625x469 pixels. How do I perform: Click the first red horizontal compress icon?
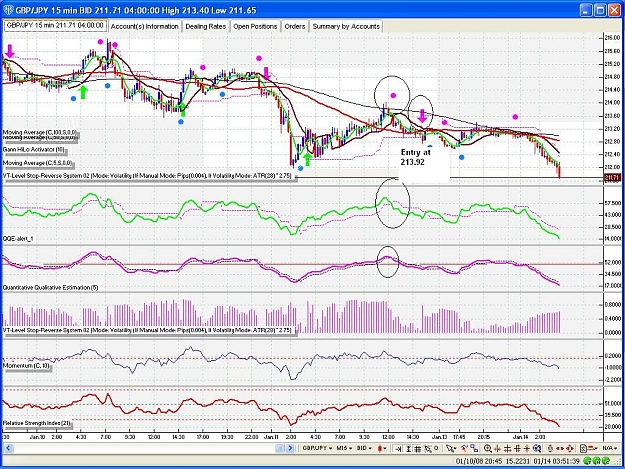click(x=497, y=449)
